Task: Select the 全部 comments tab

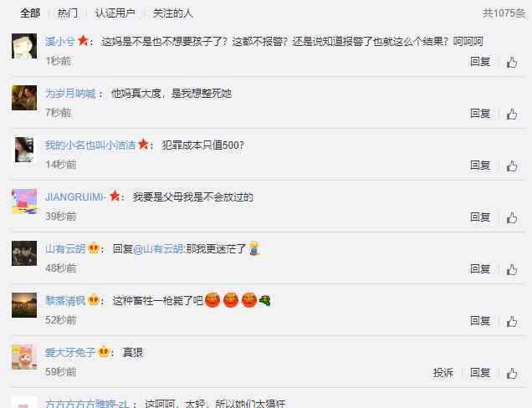Action: pos(30,13)
